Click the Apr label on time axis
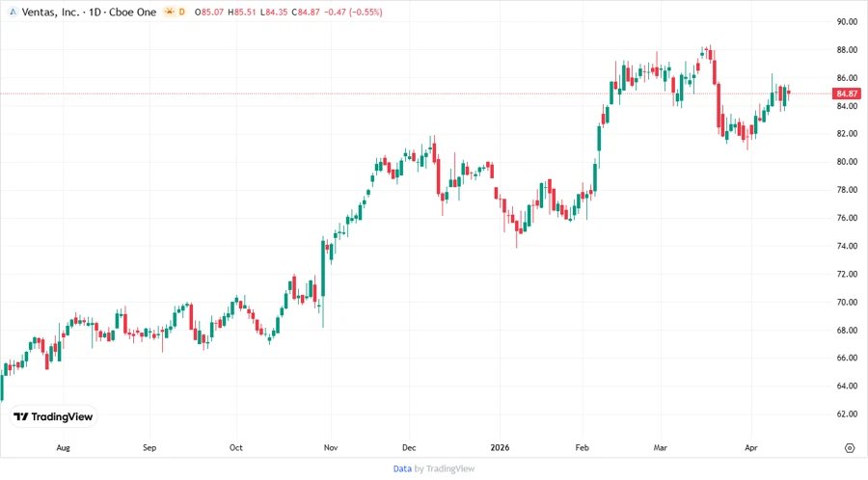 [750, 448]
